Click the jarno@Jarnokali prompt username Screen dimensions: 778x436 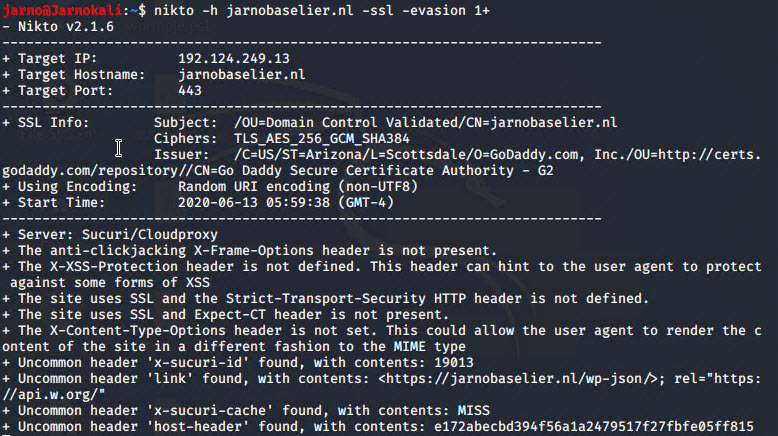coord(62,10)
